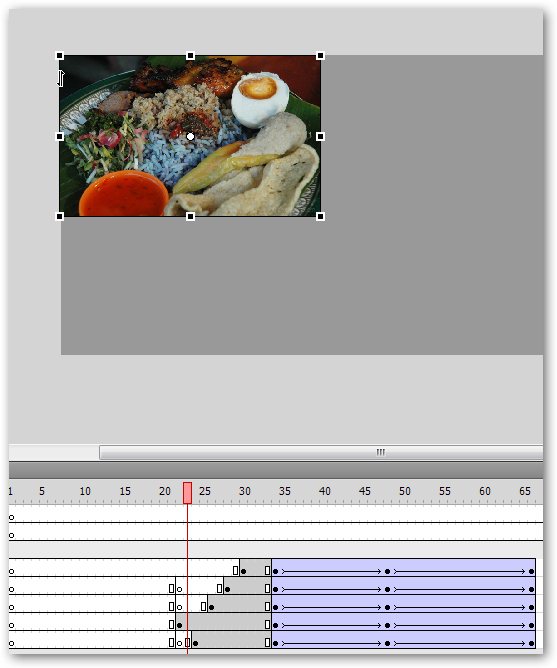Click the middle-right edge transform handle
Viewport: 557px width, 668px height.
320,136
